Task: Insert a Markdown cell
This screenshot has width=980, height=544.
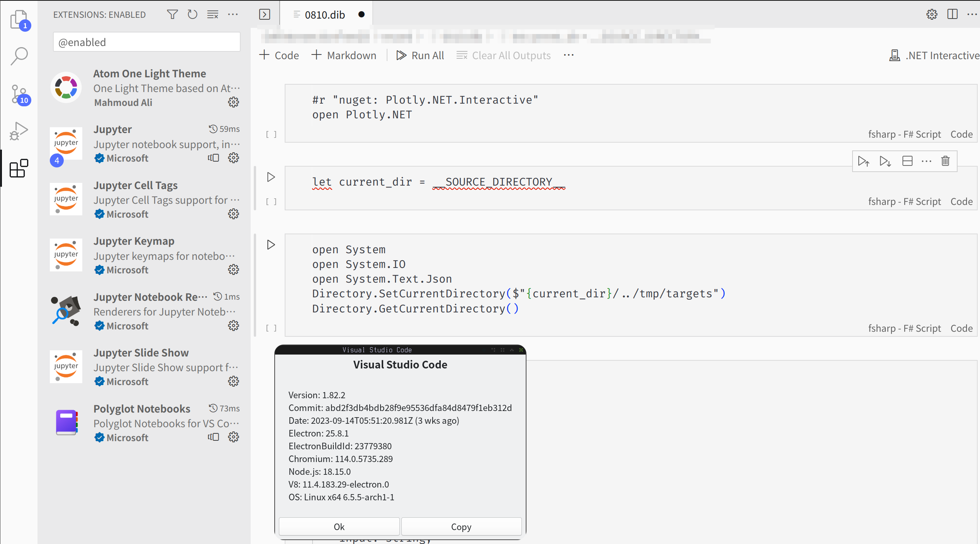Action: click(343, 55)
